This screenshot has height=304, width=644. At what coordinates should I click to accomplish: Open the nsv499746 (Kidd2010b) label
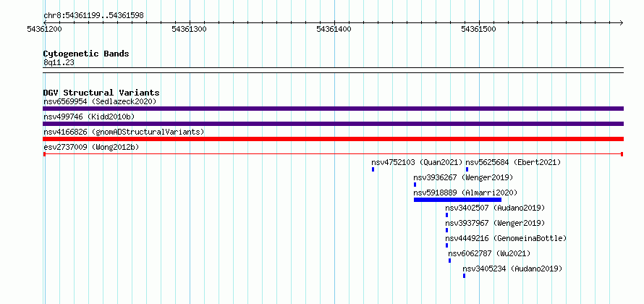pos(89,117)
